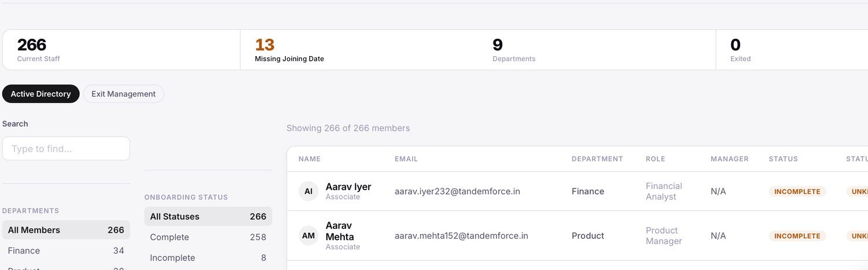Click 'Showing 266 of 266 members' text

(348, 128)
